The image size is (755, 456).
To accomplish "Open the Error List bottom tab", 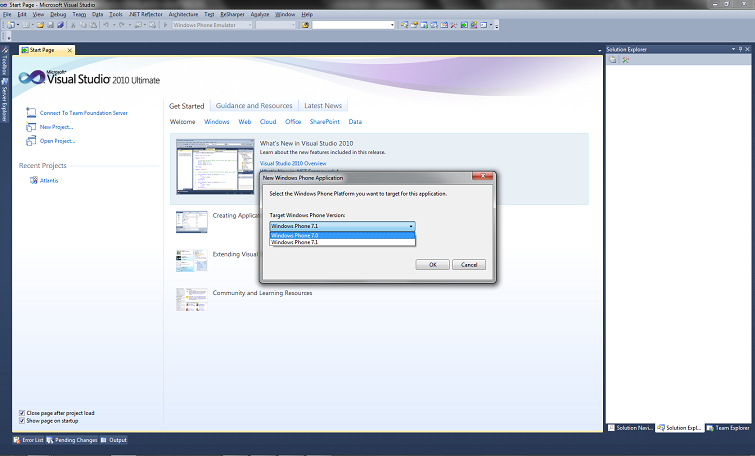I will pyautogui.click(x=28, y=440).
